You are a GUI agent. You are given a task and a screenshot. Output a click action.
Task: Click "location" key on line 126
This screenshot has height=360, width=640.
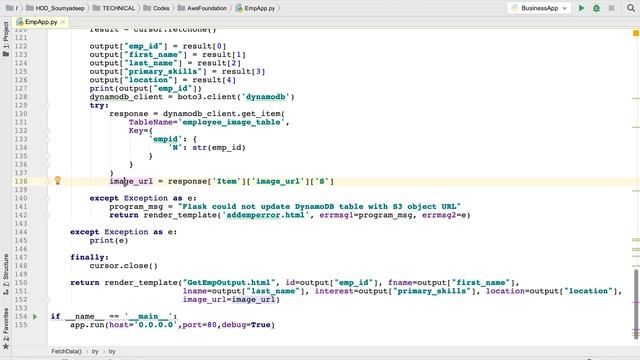(x=148, y=80)
